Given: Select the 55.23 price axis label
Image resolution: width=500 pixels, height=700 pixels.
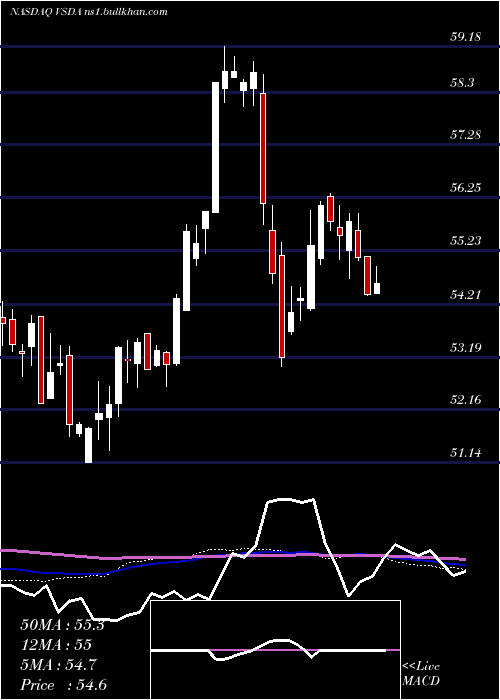Looking at the screenshot, I should pyautogui.click(x=465, y=241).
